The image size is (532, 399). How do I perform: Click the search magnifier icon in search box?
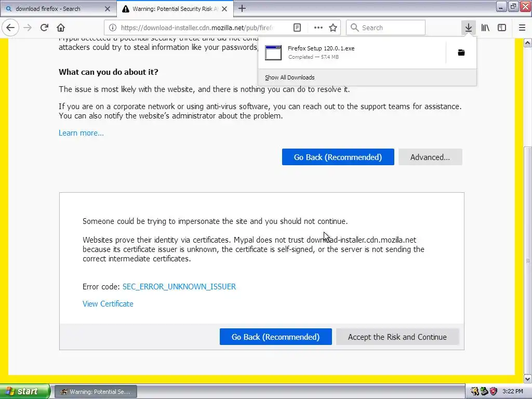click(x=354, y=28)
